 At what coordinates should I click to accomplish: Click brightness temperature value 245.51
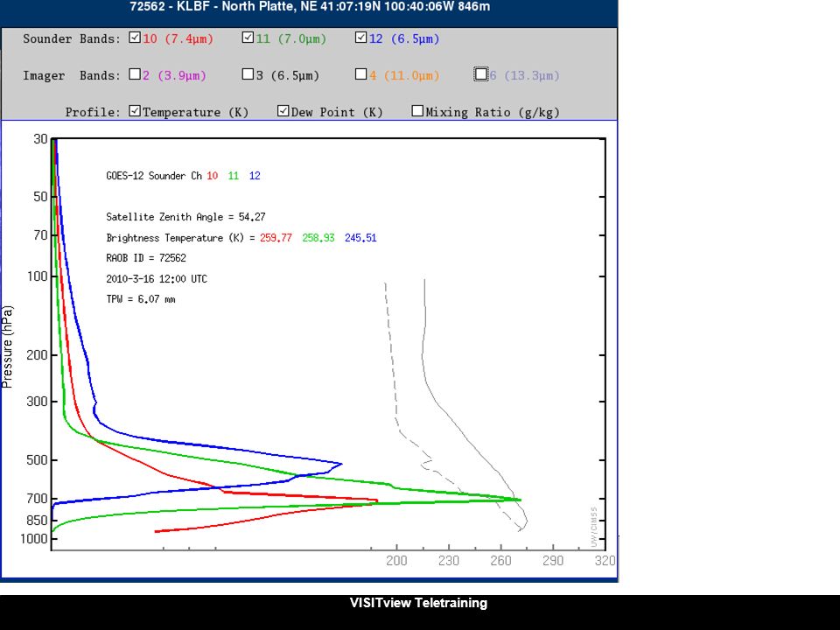point(360,237)
